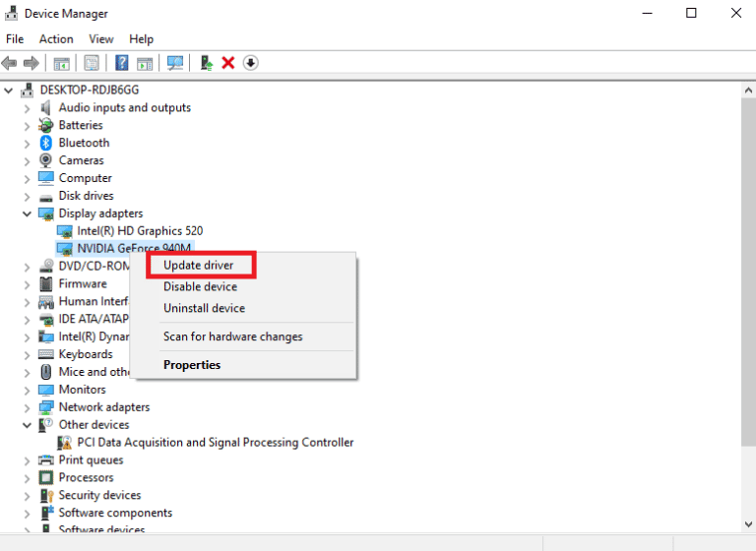Collapse the Other devices category

[x=27, y=425]
